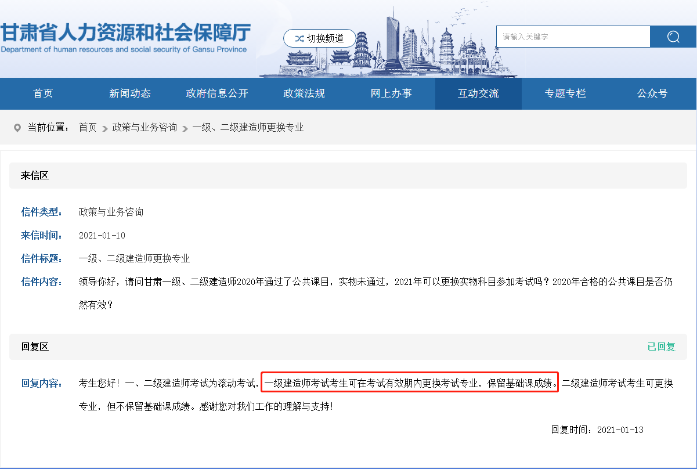Click 一级、二级建造师更换专业 breadcrumb item
The width and height of the screenshot is (697, 469).
point(246,128)
